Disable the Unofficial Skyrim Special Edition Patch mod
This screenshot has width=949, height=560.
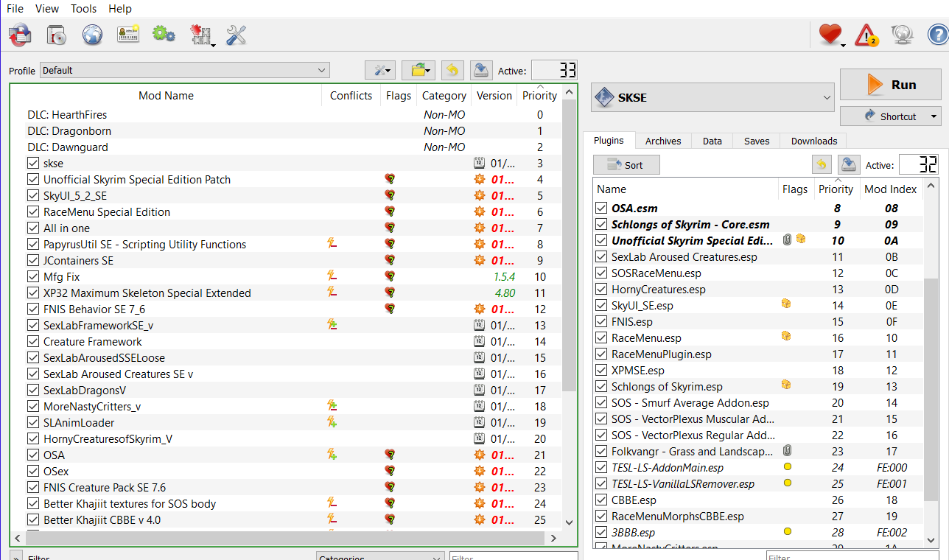(x=32, y=180)
